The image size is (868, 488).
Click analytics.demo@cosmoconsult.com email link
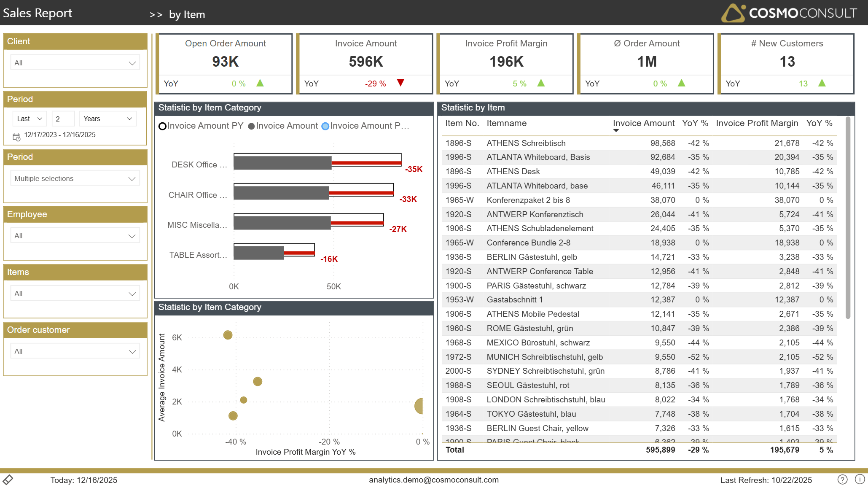(433, 480)
